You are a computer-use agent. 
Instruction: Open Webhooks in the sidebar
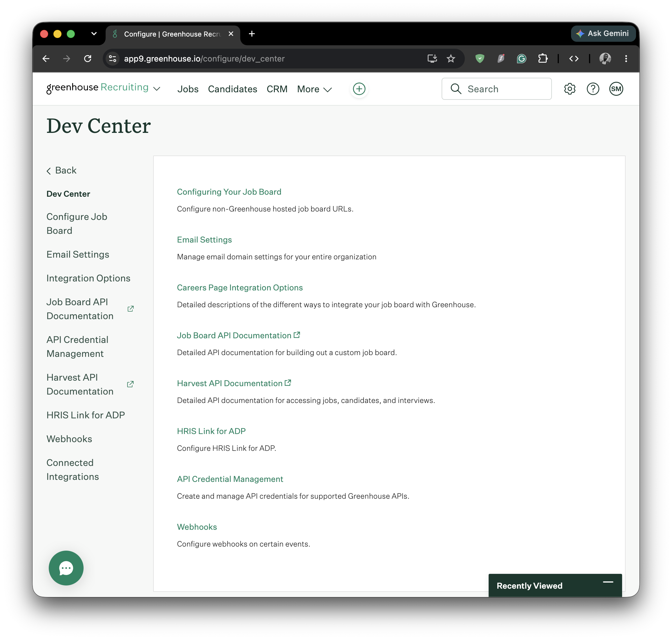[69, 439]
